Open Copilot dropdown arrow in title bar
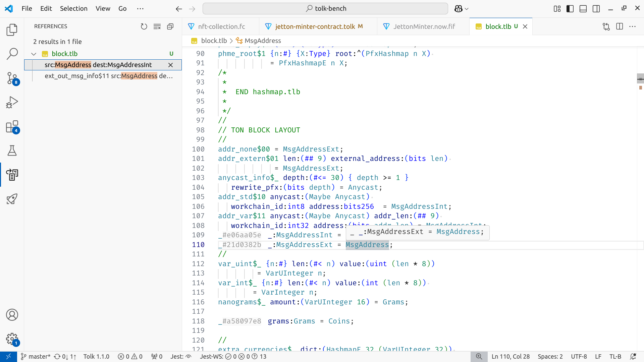The width and height of the screenshot is (644, 362). coord(467,9)
